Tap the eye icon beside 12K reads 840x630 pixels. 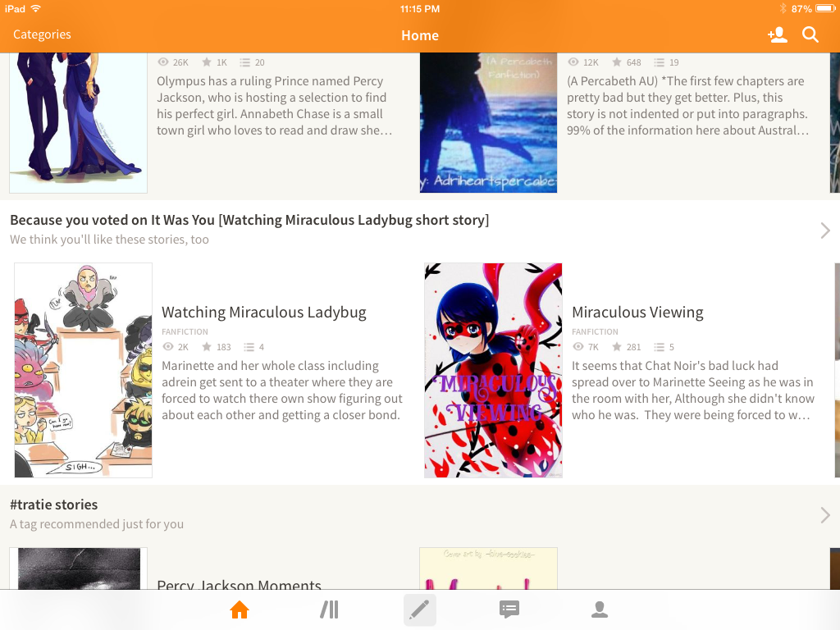[x=573, y=62]
